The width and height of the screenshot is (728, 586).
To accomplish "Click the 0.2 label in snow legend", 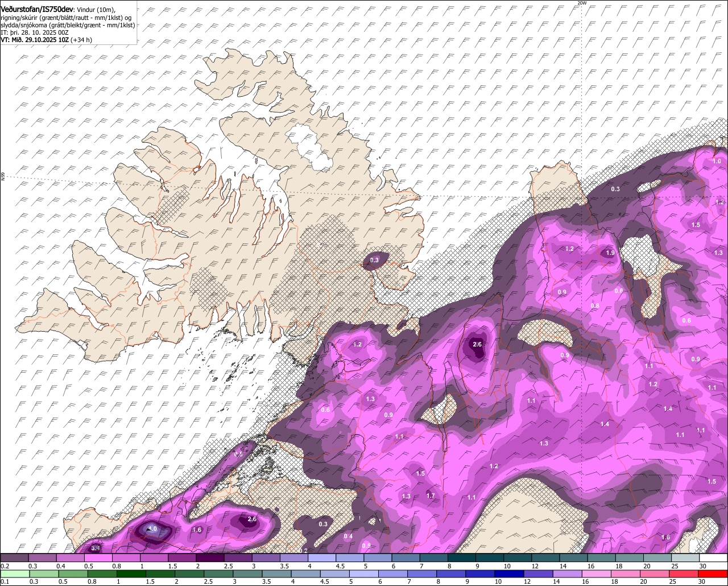I will click(5, 566).
